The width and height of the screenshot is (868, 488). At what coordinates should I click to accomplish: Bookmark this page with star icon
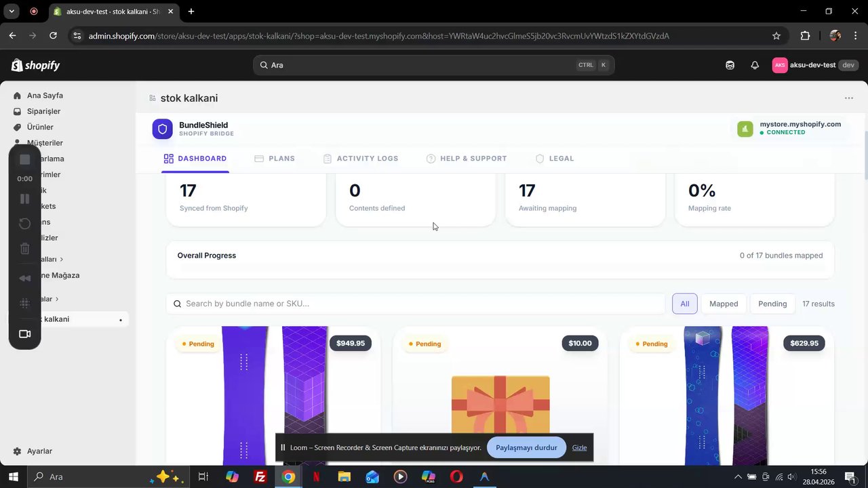click(x=776, y=36)
